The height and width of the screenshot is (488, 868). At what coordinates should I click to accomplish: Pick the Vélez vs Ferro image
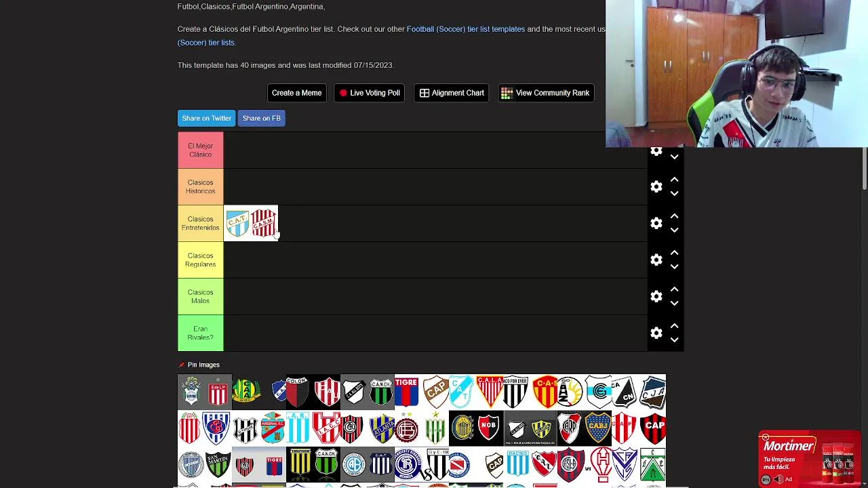coord(639,465)
